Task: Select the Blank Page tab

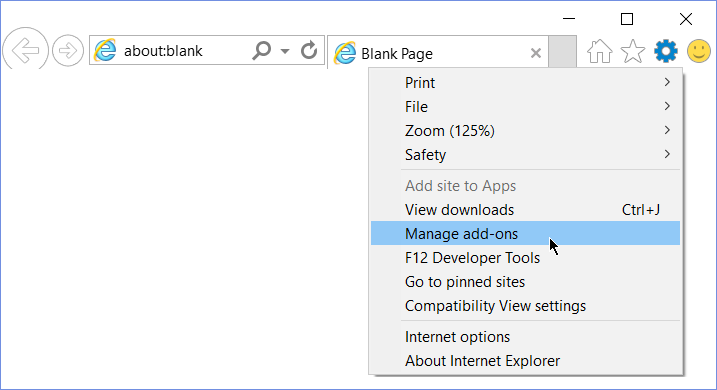Action: (438, 53)
